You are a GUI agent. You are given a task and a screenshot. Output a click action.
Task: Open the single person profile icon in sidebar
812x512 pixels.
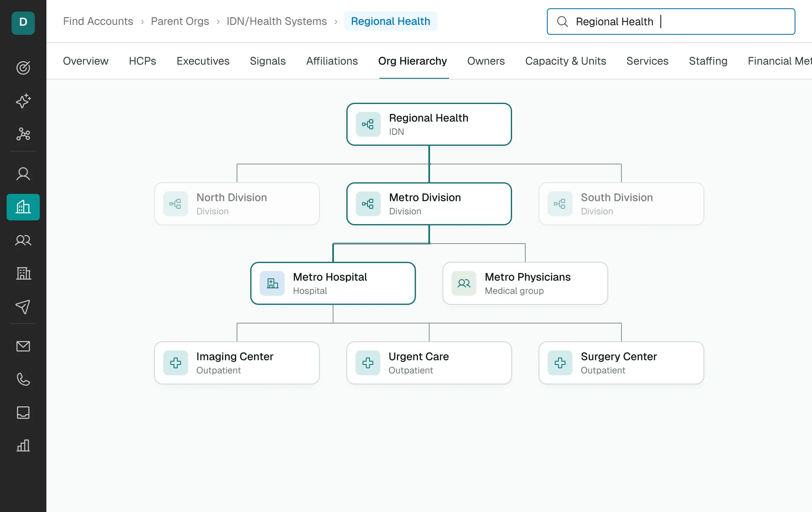(x=23, y=174)
